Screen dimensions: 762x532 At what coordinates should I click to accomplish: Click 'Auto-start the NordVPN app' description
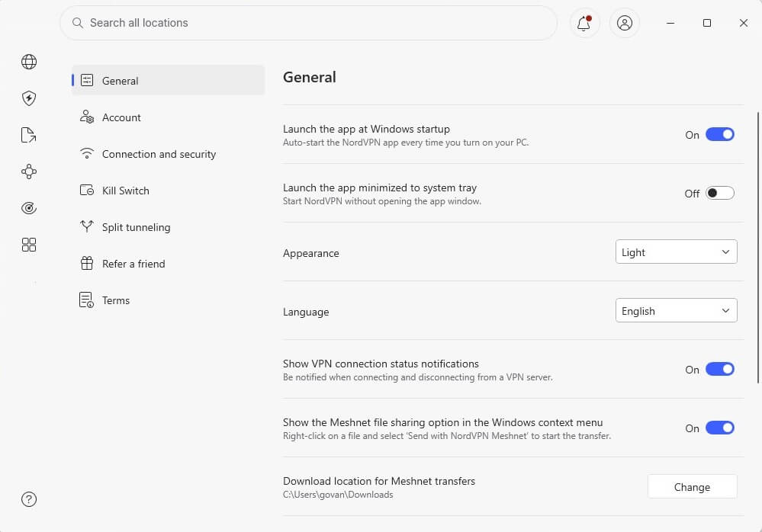tap(405, 143)
